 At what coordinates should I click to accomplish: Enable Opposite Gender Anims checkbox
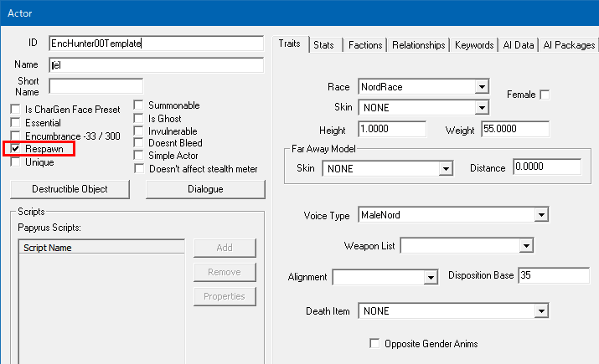374,343
